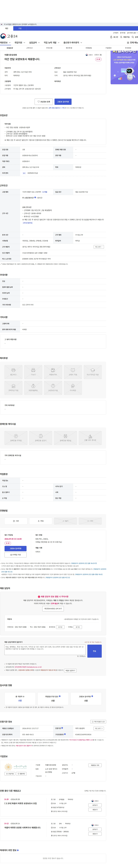
Task: Click the 이메일 지원 button
Action: [15, 555]
